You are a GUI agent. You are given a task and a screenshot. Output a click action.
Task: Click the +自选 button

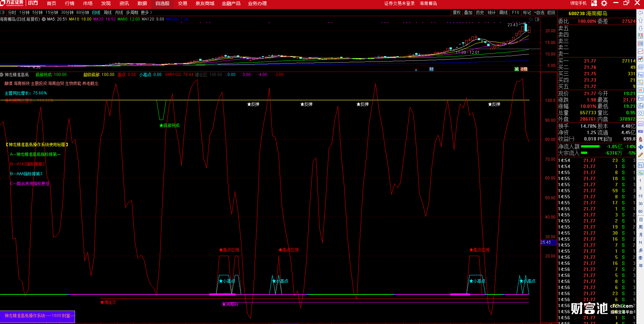pyautogui.click(x=539, y=12)
